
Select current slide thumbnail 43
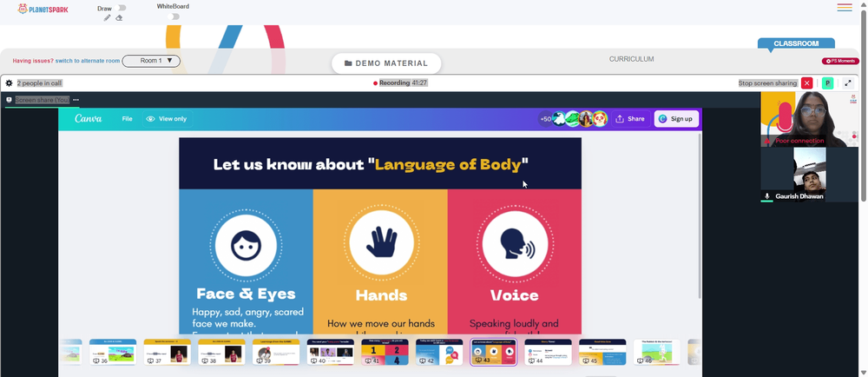(x=493, y=352)
